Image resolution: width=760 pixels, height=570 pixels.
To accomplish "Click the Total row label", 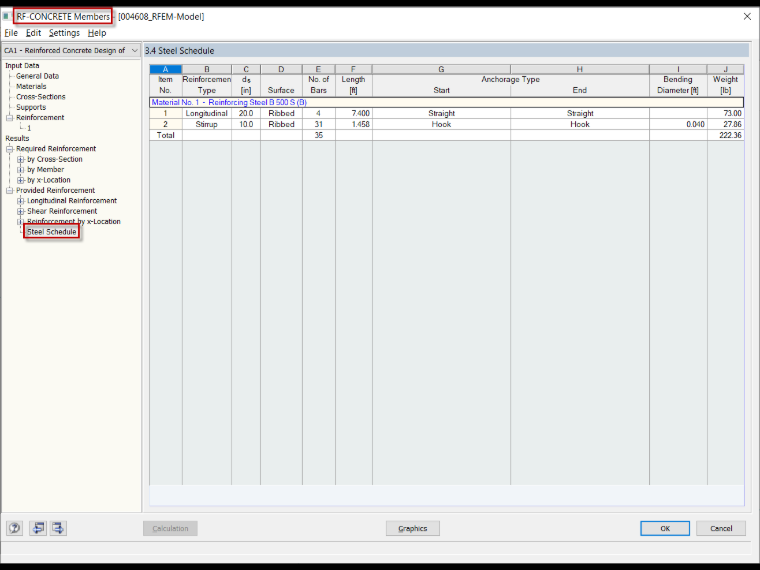I will point(166,135).
